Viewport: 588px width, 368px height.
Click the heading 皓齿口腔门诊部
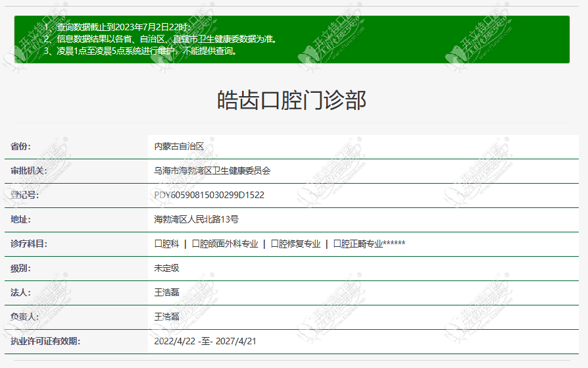(x=292, y=100)
